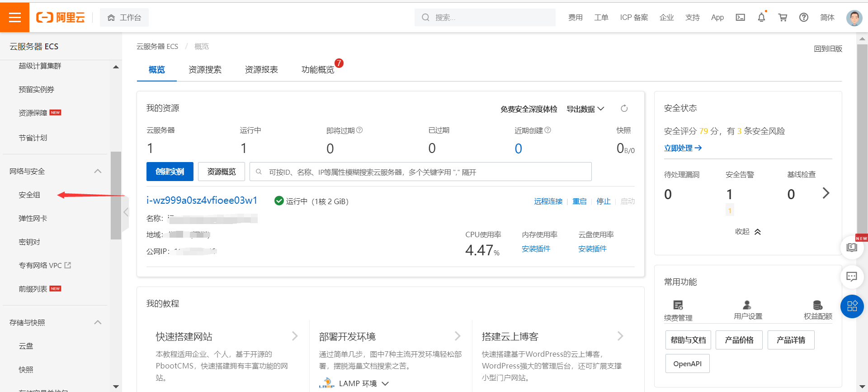868x392 pixels.
Task: Open the shopping cart
Action: 783,18
